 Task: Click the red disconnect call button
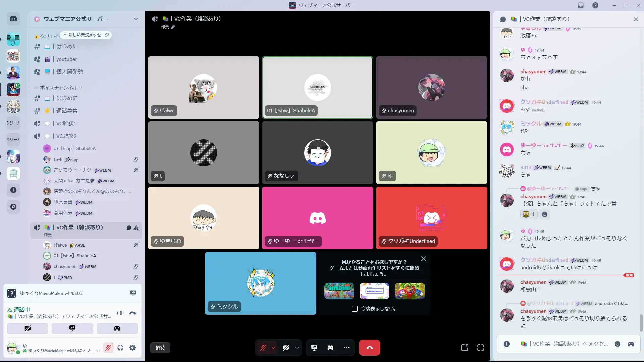click(x=369, y=348)
